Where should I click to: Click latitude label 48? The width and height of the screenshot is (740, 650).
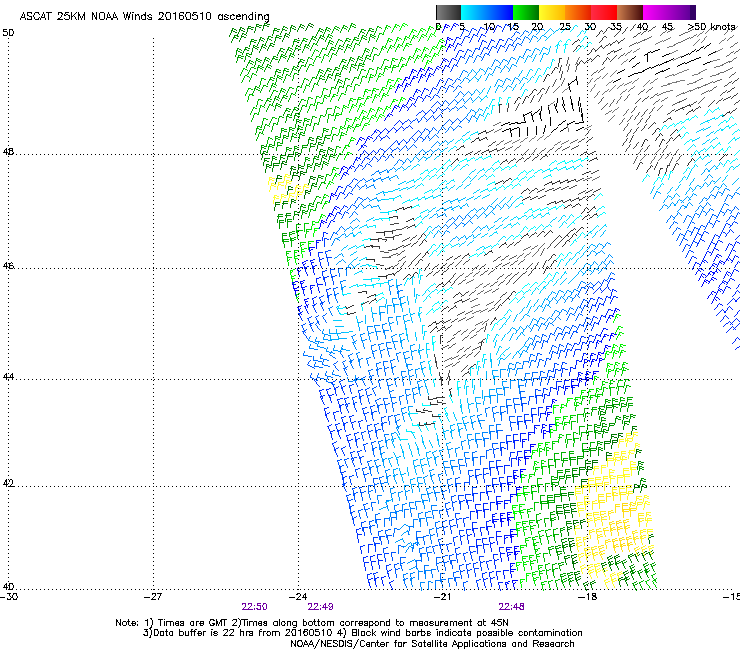coord(8,152)
